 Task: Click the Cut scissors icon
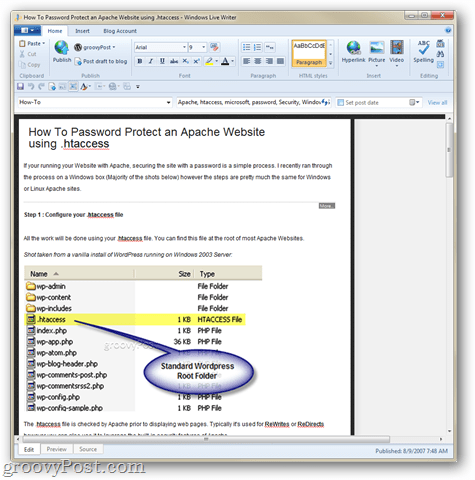(22, 54)
